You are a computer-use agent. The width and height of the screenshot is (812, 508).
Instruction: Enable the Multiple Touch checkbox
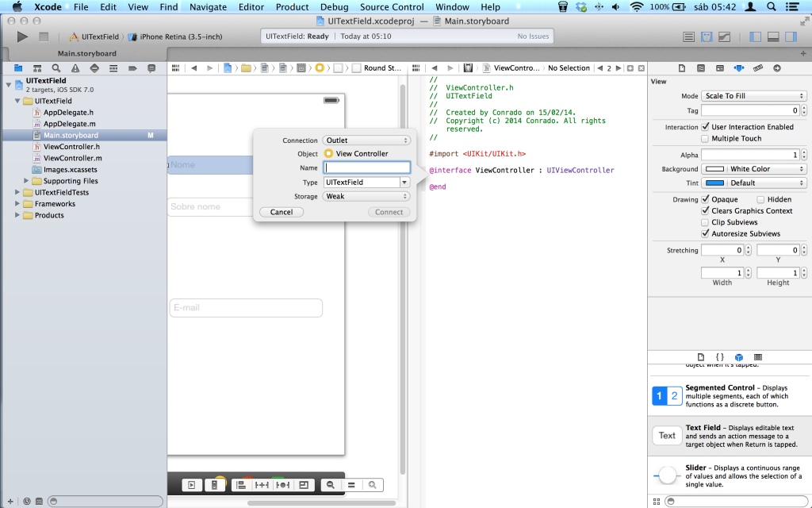coord(705,139)
